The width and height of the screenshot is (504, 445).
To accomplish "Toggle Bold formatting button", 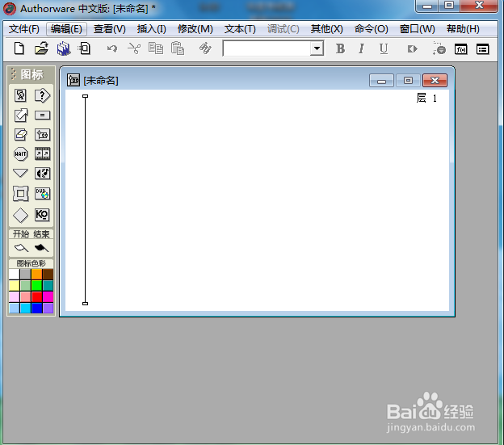I will (x=340, y=48).
